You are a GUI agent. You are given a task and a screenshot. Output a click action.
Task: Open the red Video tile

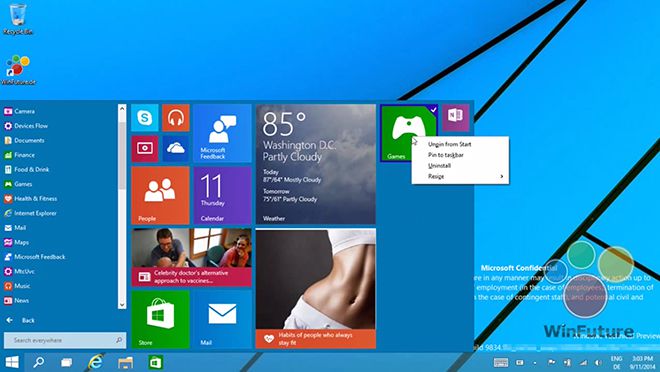(145, 149)
